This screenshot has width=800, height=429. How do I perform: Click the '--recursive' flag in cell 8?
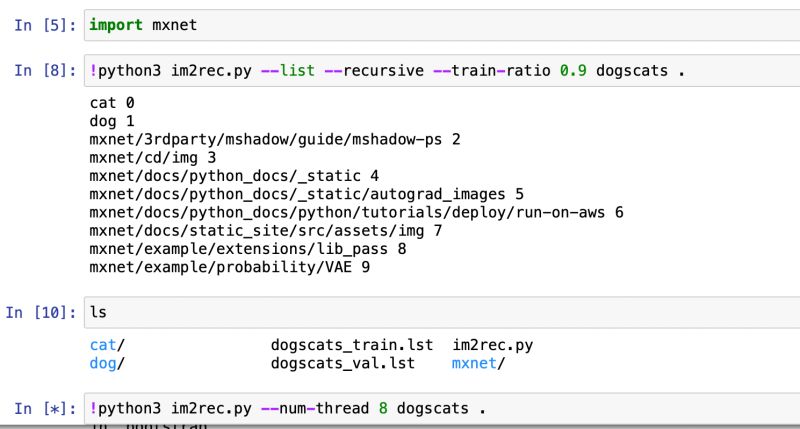tap(374, 70)
